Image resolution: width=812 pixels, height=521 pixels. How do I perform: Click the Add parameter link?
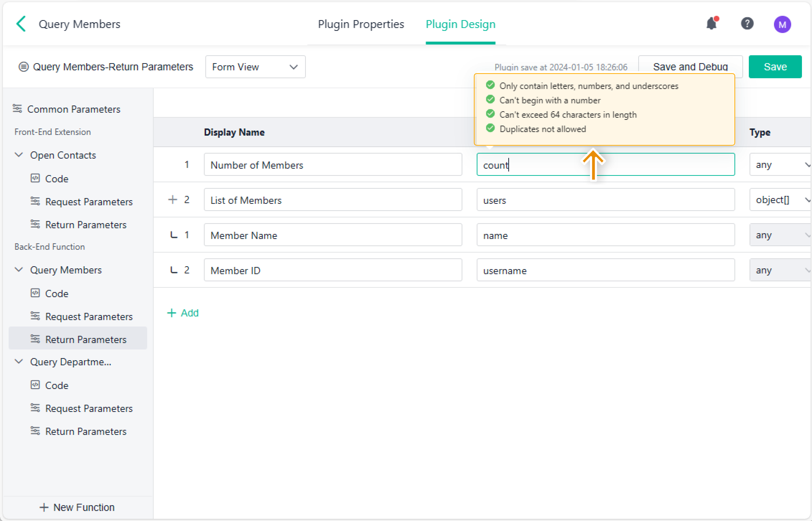pos(183,313)
